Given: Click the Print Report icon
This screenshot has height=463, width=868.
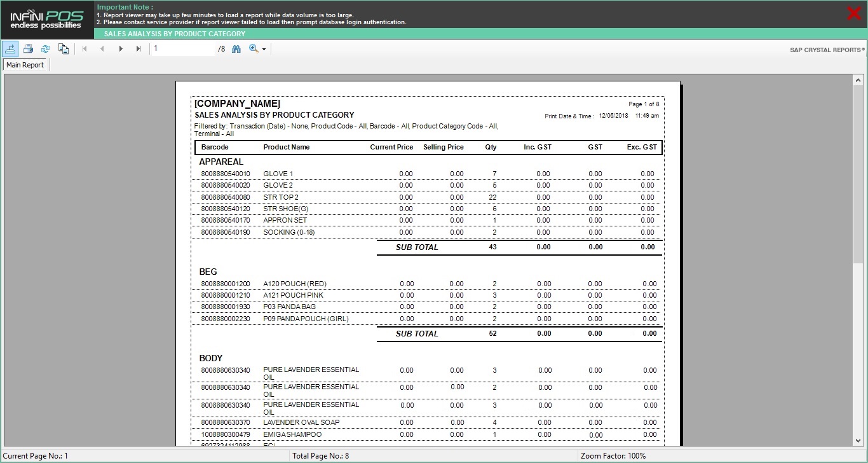Looking at the screenshot, I should (x=28, y=48).
